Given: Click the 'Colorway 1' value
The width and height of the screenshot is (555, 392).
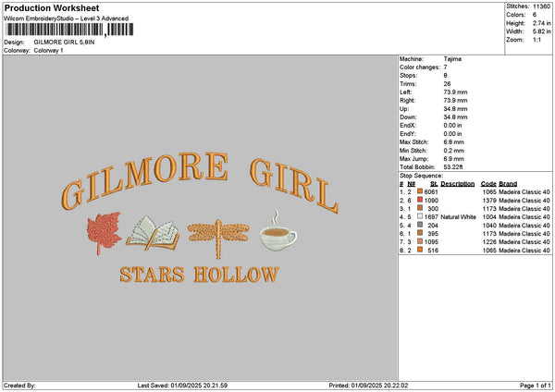Looking at the screenshot, I should [x=48, y=51].
